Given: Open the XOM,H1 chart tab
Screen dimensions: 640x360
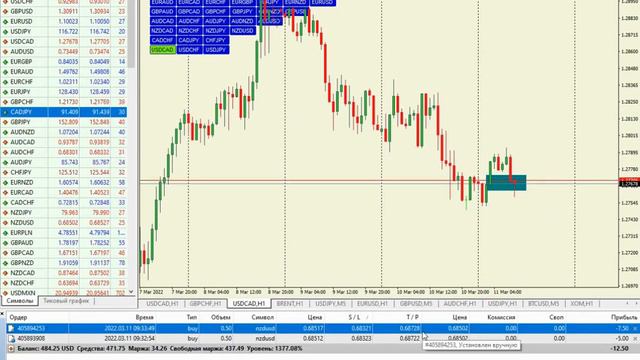Looking at the screenshot, I should tap(582, 304).
